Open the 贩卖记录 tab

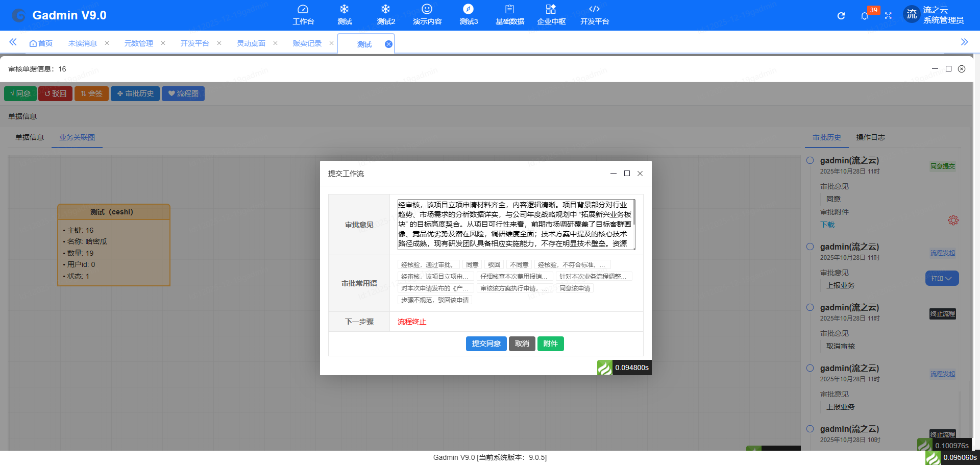click(306, 43)
